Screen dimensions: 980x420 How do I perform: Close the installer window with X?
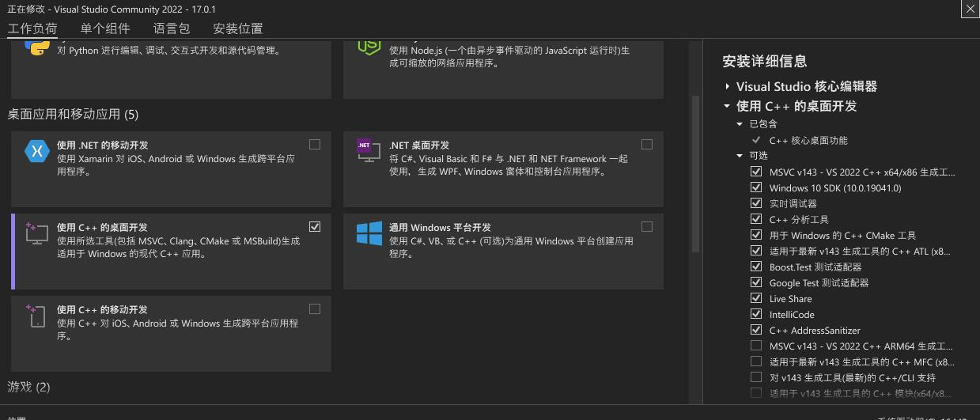(971, 9)
